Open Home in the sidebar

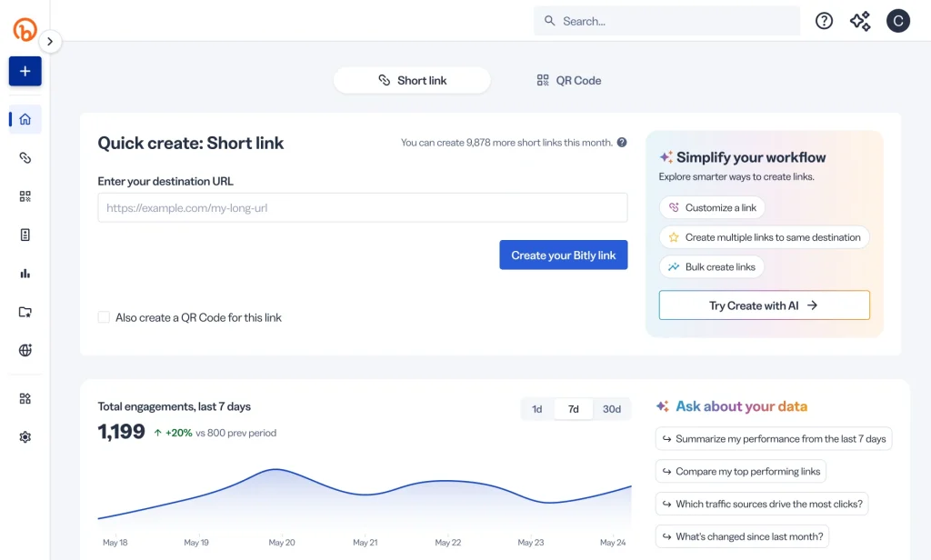25,119
